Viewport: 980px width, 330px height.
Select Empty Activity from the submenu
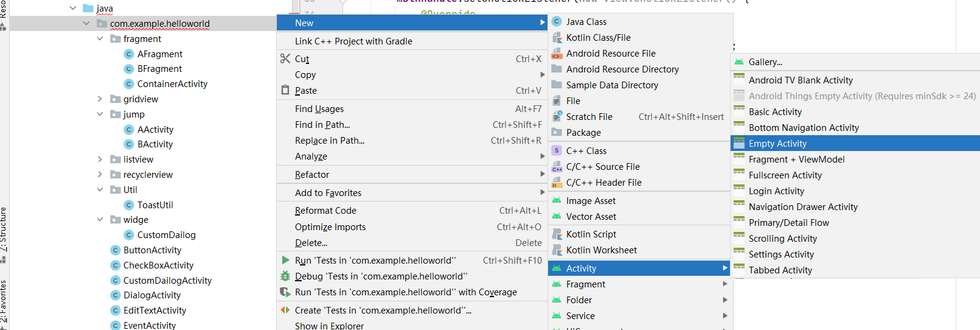(777, 144)
